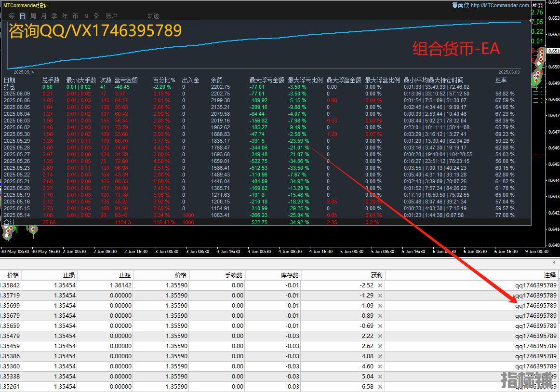This screenshot has height=392, width=560.
Task: Click the 1.36142 take-profit value
Action: [120, 285]
